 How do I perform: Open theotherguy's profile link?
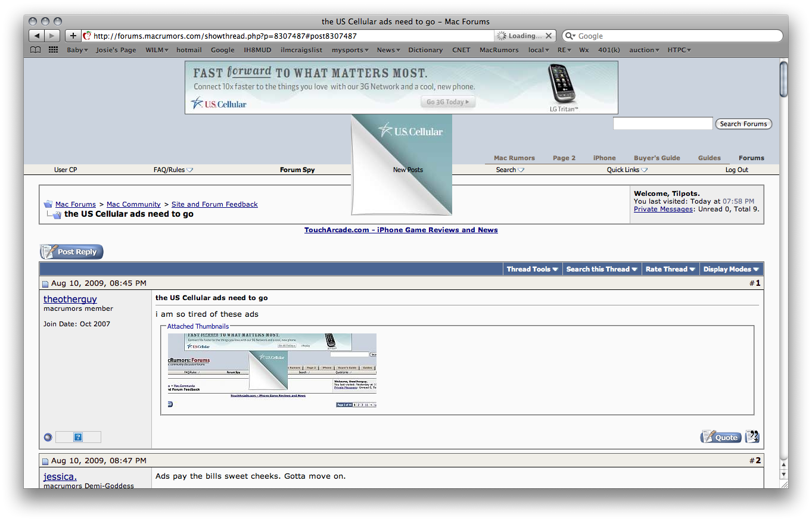point(70,299)
